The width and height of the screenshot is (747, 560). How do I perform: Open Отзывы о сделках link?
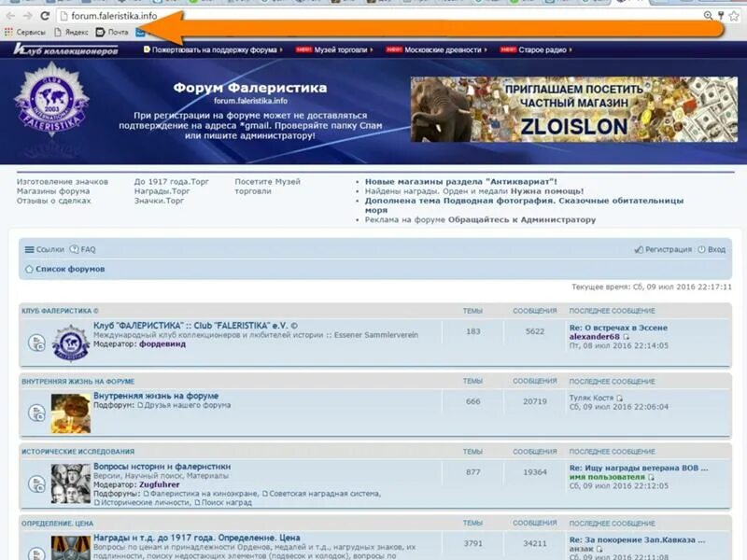[x=53, y=201]
